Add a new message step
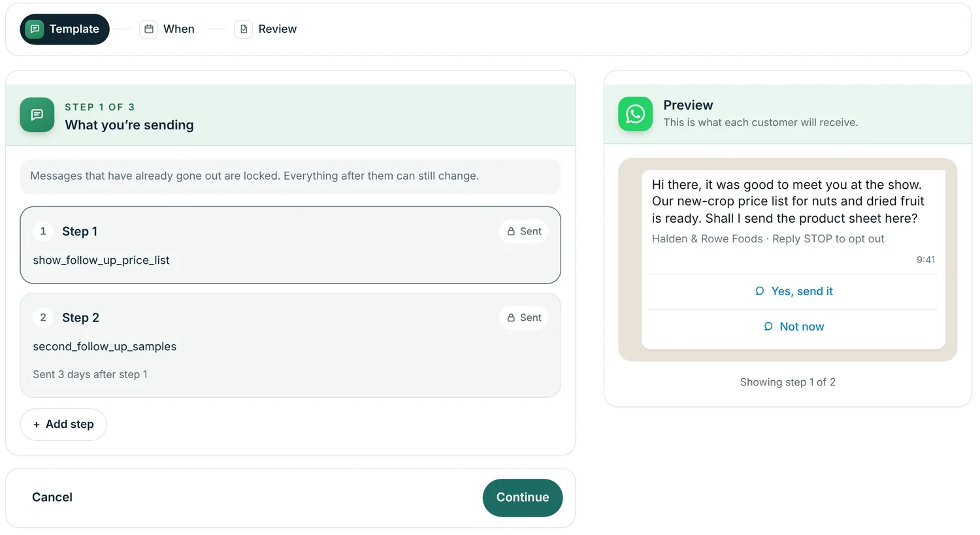Screen dimensions: 980x535 [x=63, y=425]
